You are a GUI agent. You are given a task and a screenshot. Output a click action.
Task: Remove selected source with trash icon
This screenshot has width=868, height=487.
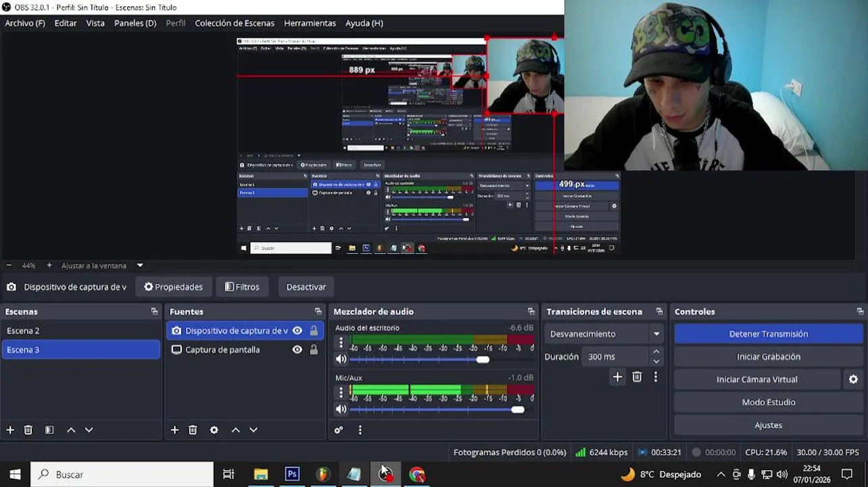[193, 430]
